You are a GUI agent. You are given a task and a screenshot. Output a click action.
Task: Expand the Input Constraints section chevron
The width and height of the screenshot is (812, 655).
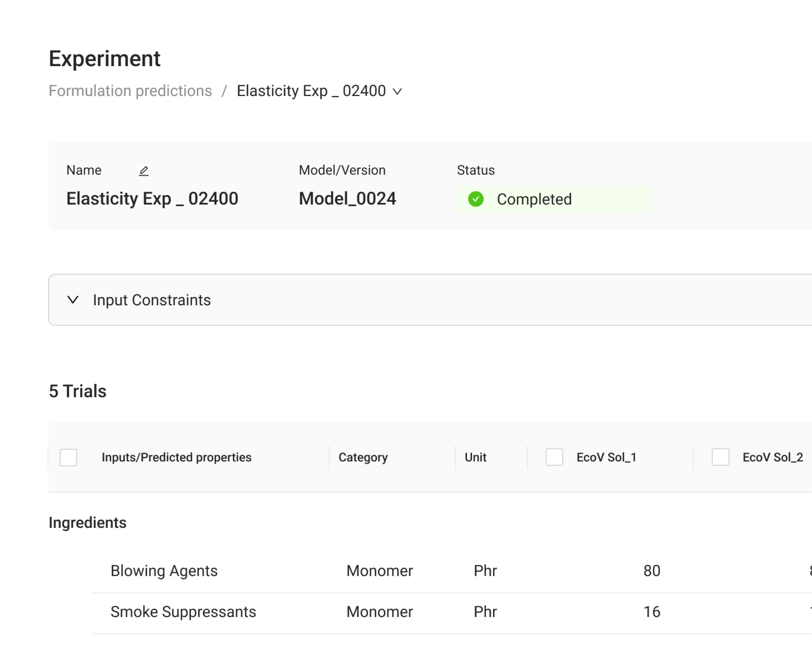coord(73,300)
